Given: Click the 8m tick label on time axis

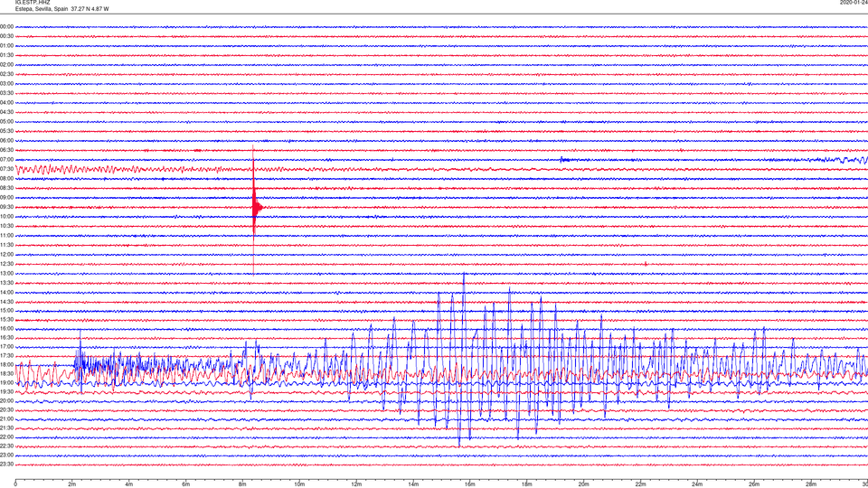Looking at the screenshot, I should pyautogui.click(x=242, y=484).
